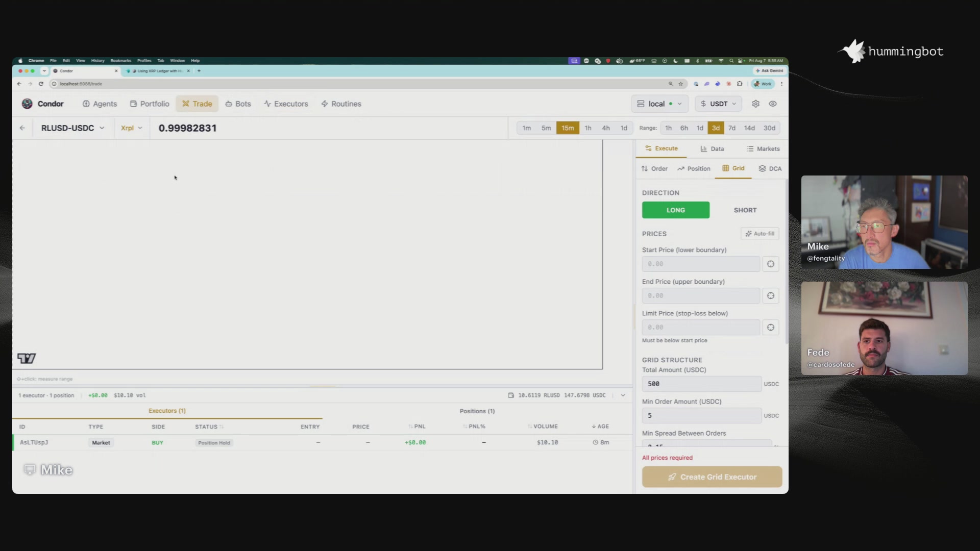980x551 pixels.
Task: Switch to the Markets tab
Action: point(763,149)
